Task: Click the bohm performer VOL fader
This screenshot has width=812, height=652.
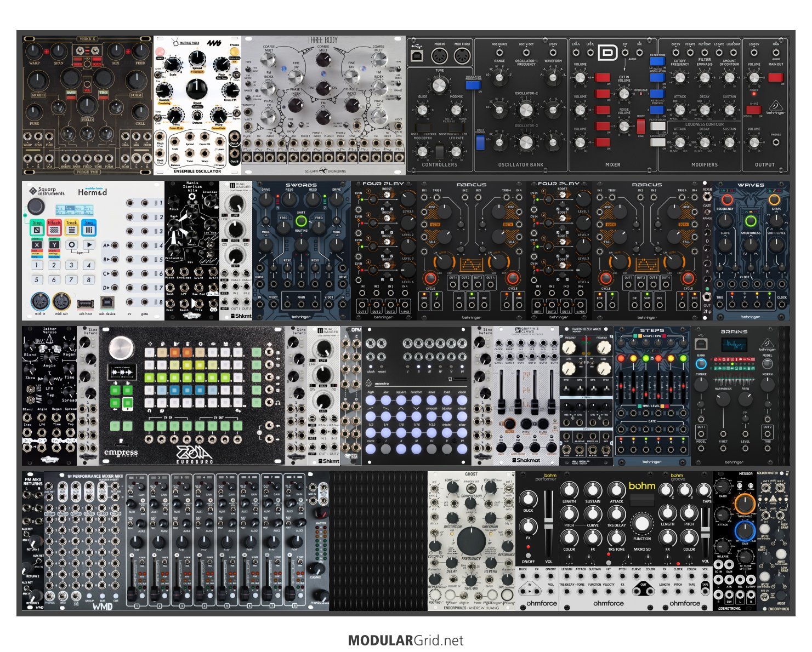Action: [x=549, y=523]
